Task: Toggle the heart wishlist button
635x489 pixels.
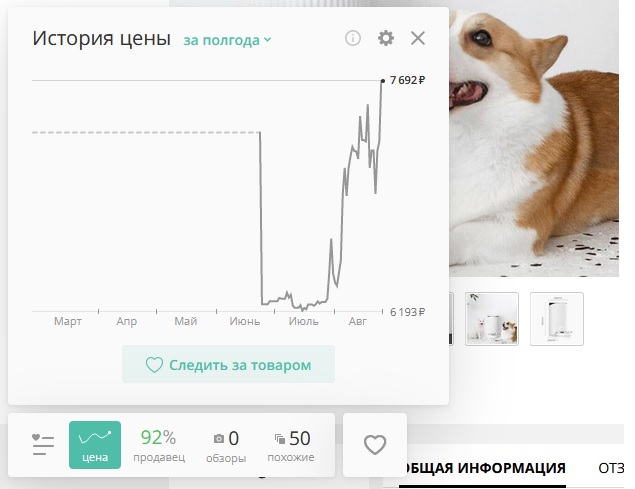Action: pyautogui.click(x=375, y=445)
